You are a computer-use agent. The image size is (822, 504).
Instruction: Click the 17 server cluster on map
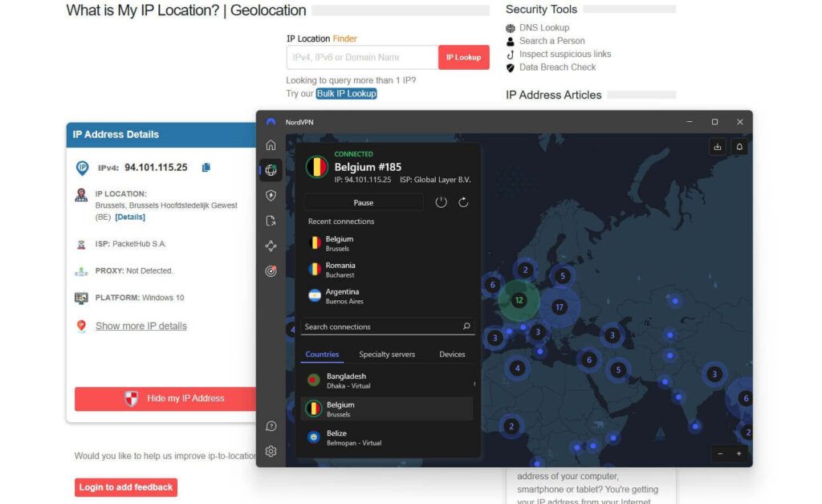tap(560, 307)
